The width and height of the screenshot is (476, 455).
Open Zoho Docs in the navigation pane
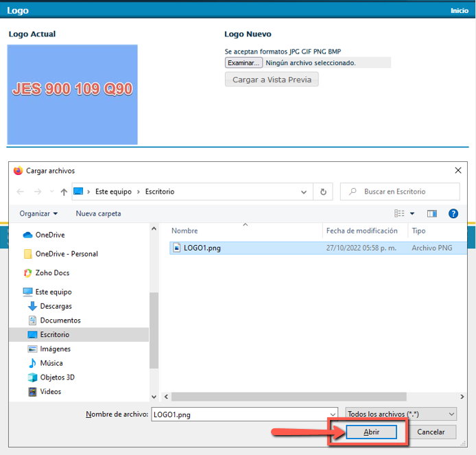[x=52, y=272]
